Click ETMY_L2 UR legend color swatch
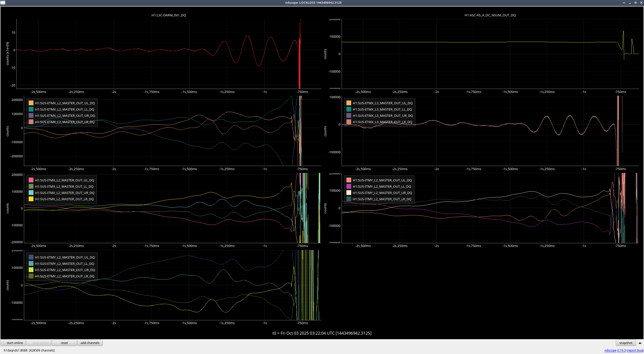The image size is (644, 354). click(31, 270)
